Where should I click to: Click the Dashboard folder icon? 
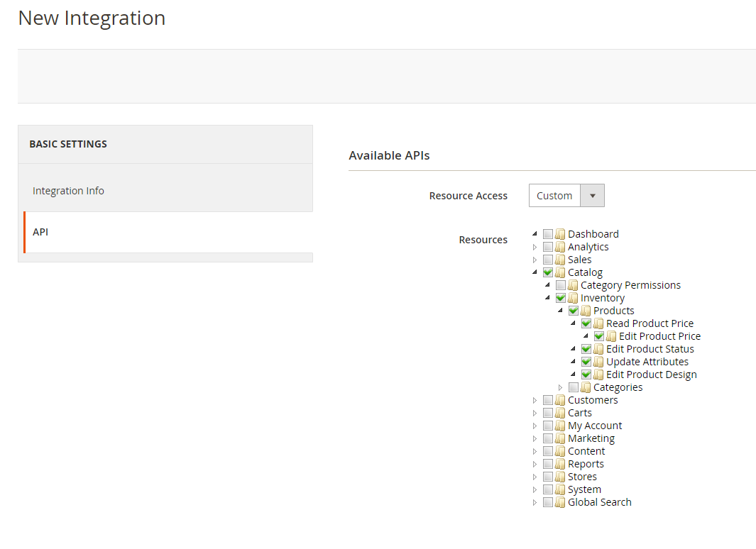(x=561, y=233)
